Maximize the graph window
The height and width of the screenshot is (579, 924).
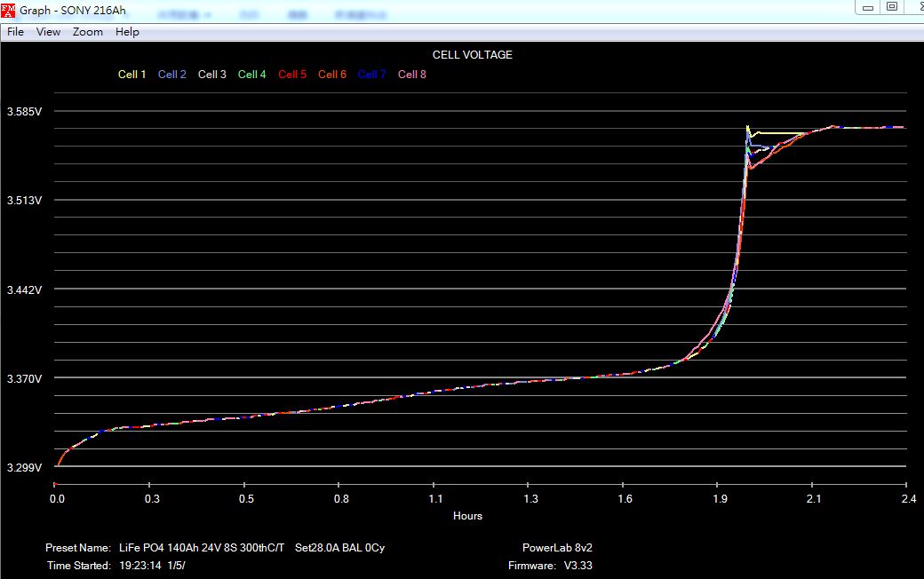892,6
